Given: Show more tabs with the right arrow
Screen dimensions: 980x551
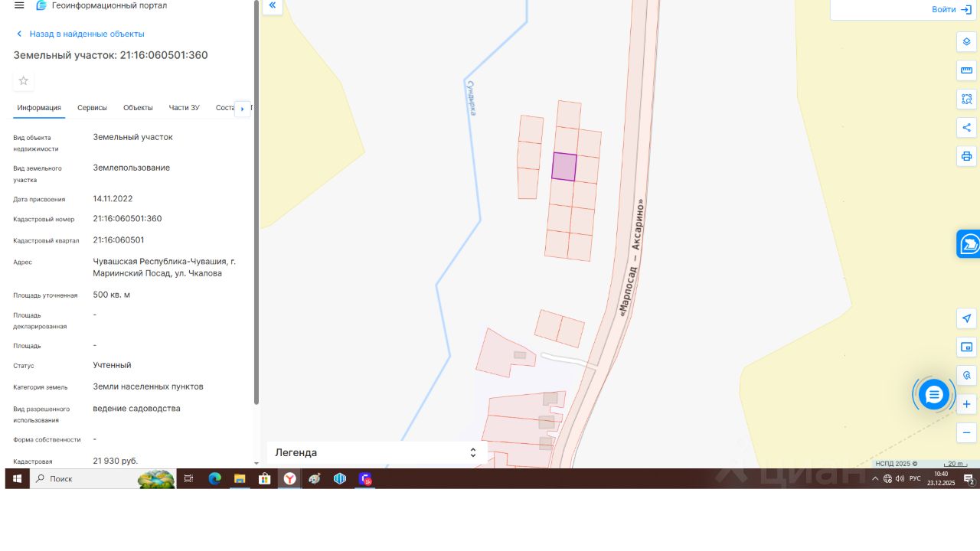Looking at the screenshot, I should tap(242, 109).
